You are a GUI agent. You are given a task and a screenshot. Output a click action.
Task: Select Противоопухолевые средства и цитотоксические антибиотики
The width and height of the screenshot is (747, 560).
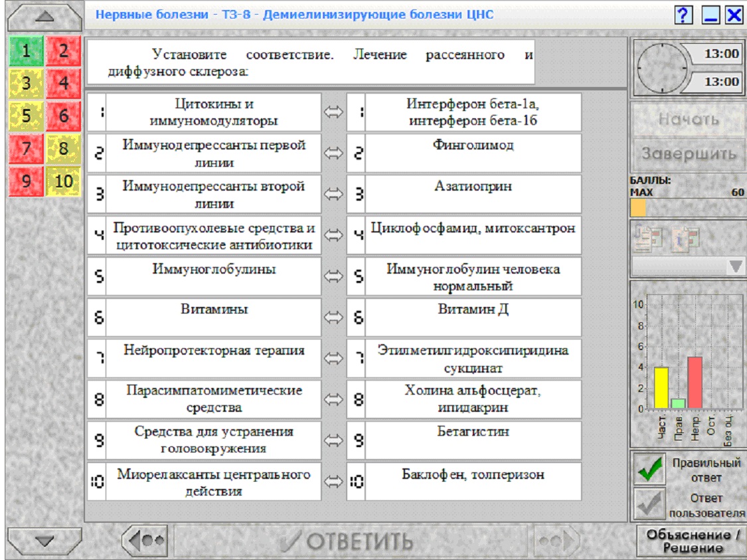(213, 235)
